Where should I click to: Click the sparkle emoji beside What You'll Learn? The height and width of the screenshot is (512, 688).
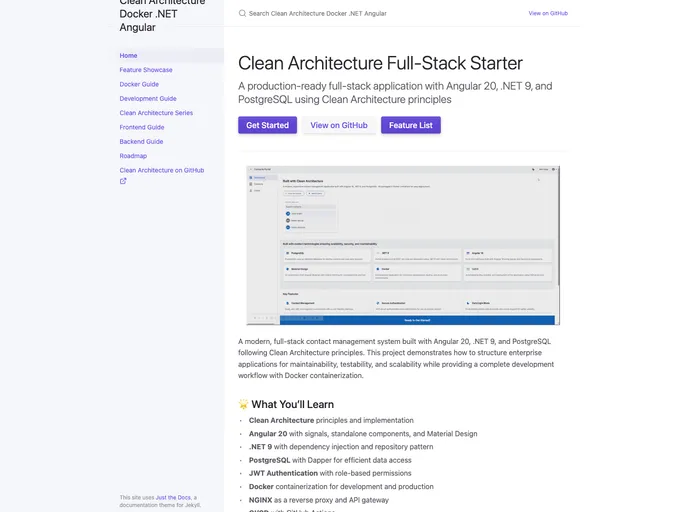click(243, 404)
